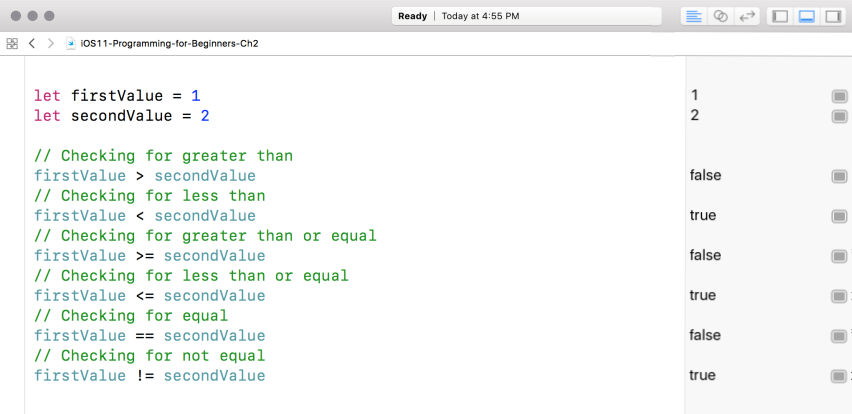Show Quick Look for result 1
The width and height of the screenshot is (852, 414).
click(840, 97)
